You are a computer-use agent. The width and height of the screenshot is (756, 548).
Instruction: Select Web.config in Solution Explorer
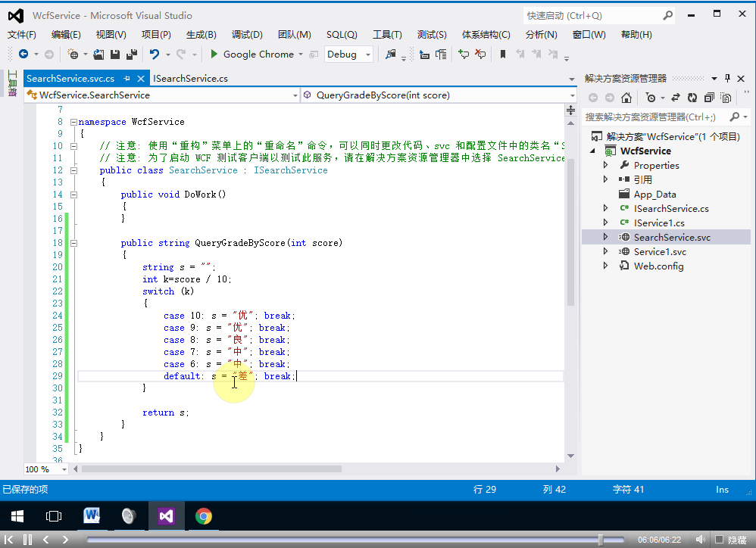pos(658,266)
